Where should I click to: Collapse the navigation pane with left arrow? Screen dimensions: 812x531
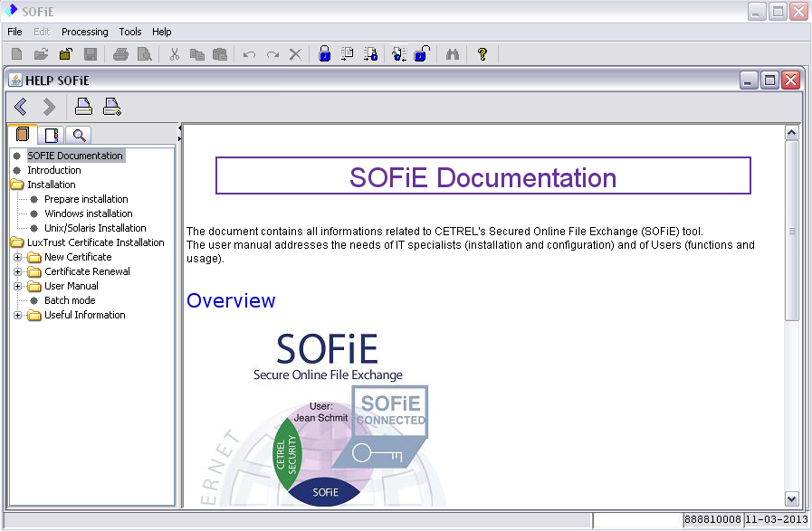pyautogui.click(x=180, y=128)
